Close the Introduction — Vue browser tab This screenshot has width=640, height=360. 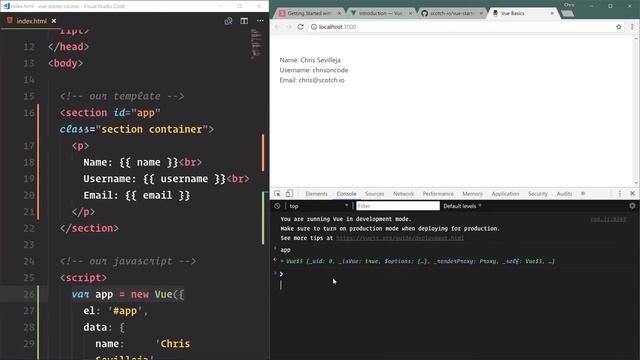(x=410, y=13)
